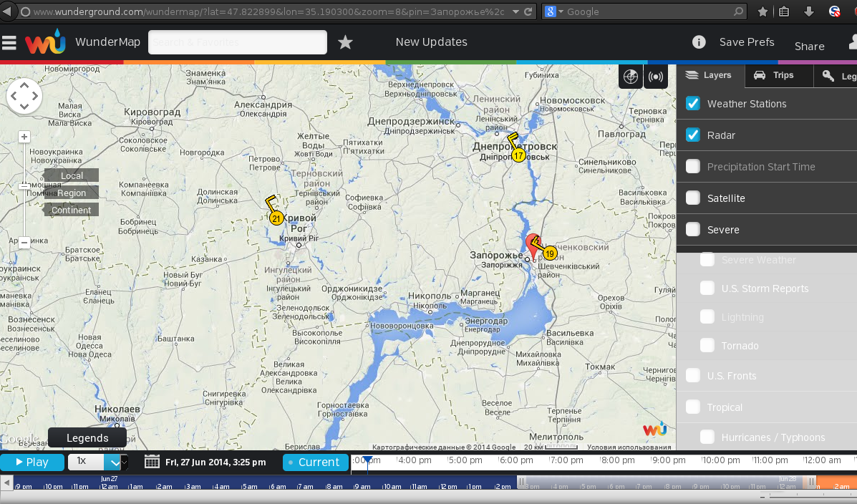Click the Play animation button
The width and height of the screenshot is (857, 504).
coord(32,462)
